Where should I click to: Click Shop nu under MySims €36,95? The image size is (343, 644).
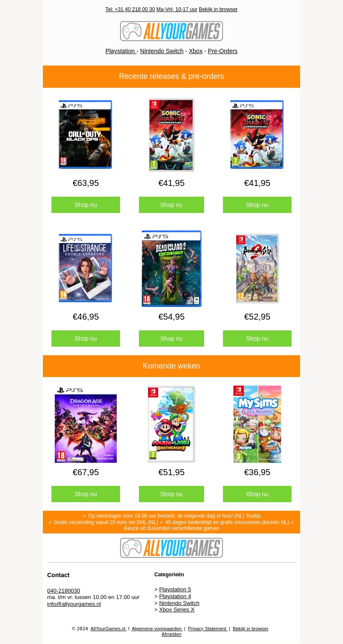point(257,494)
